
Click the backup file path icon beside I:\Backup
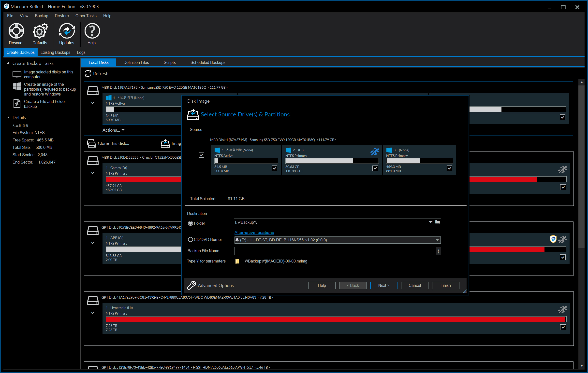pos(237,261)
